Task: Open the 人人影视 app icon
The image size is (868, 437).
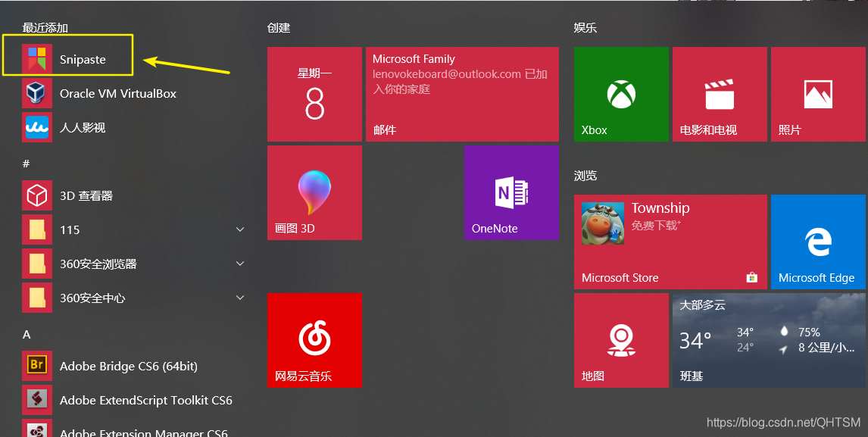Action: pyautogui.click(x=37, y=127)
